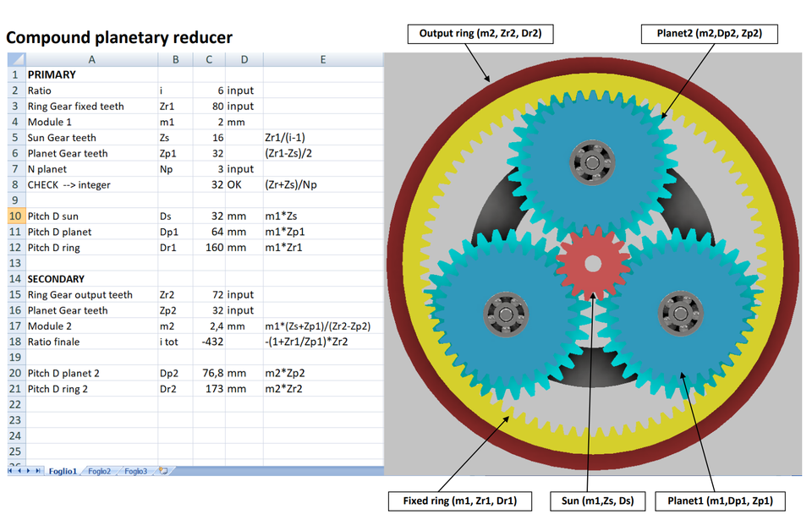Click the -432 ratio value cell
This screenshot has width=812, height=531.
click(x=209, y=342)
